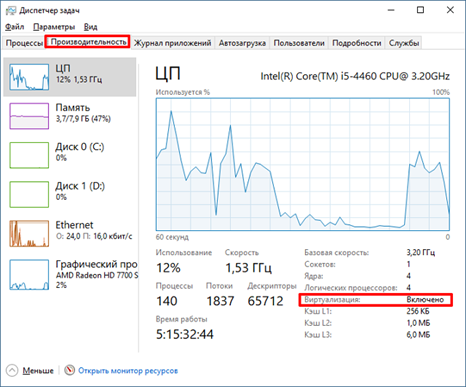
Task: Switch to the Процессы tab
Action: pos(24,43)
